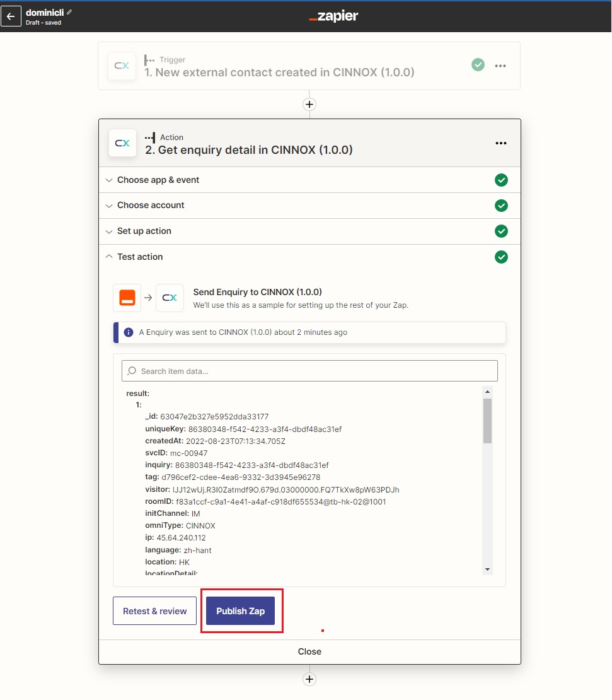Expand the Set up action section
Viewport: 612px width, 700px height.
(144, 231)
